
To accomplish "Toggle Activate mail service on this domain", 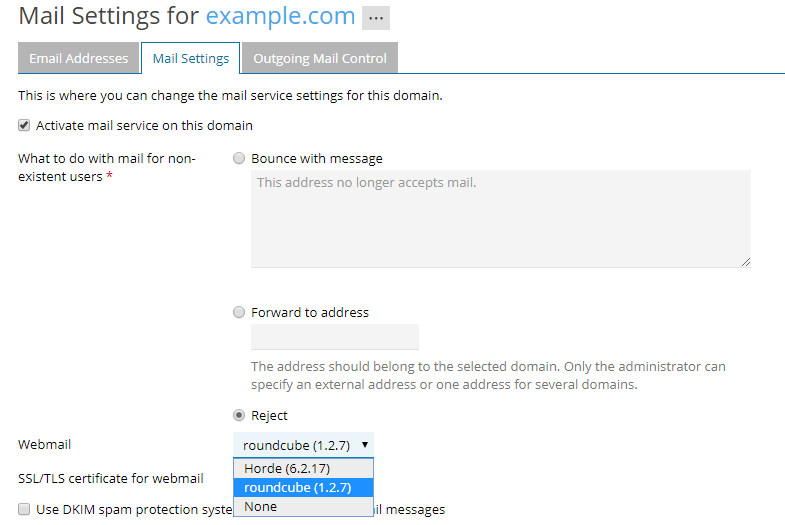I will [x=24, y=126].
